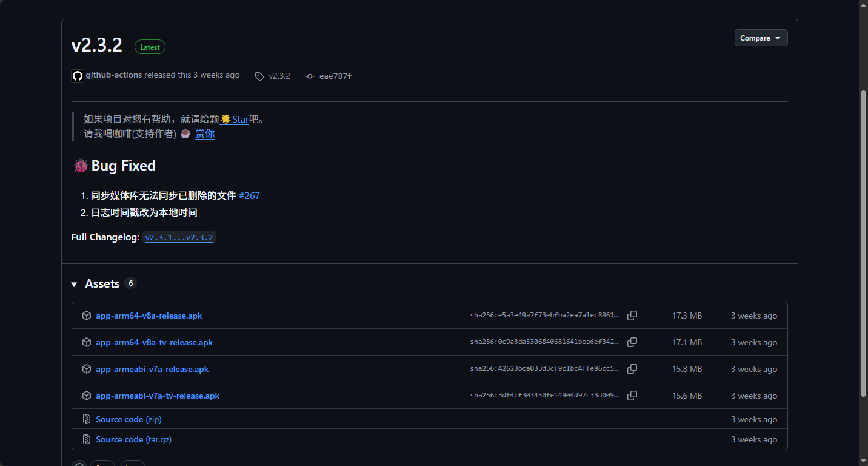
Task: Copy SHA256 hash of app-arm64-v8a-tv-release.apk
Action: coord(632,342)
